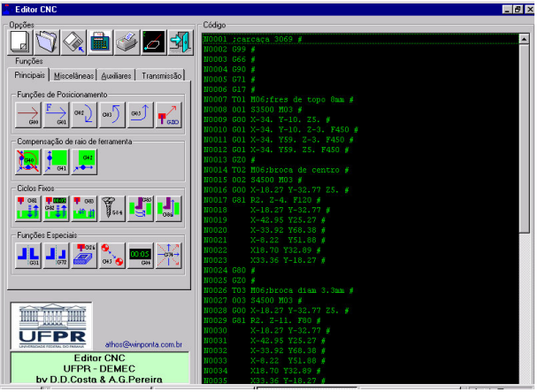Insert G00 rapid positioning function
Image resolution: width=538 pixels, height=392 pixels.
[28, 115]
